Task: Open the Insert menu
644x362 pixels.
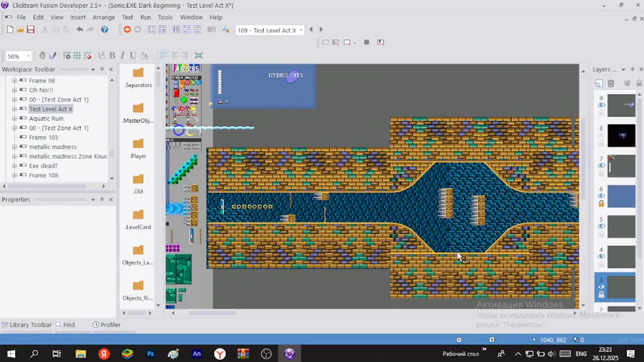Action: pyautogui.click(x=77, y=17)
